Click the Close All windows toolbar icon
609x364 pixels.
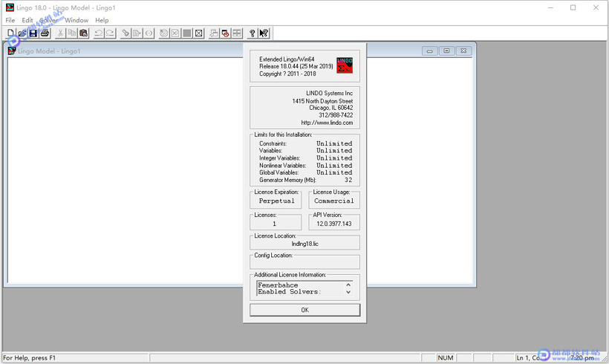(x=199, y=33)
